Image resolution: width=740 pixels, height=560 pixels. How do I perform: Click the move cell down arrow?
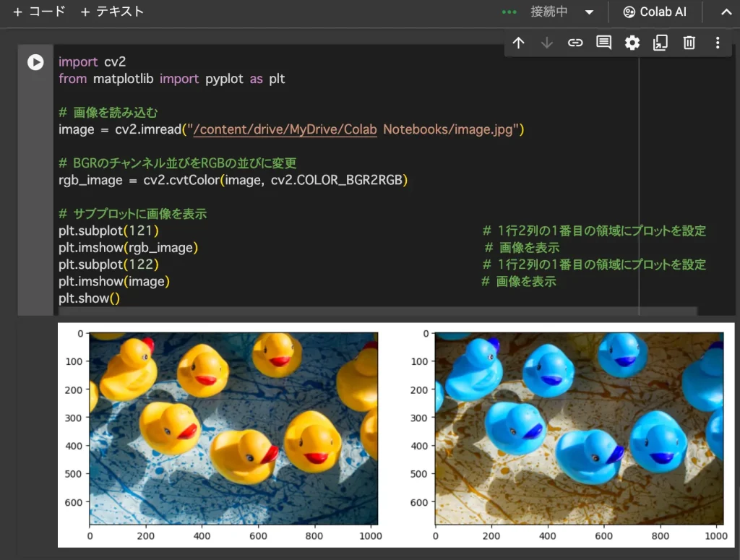coord(547,43)
